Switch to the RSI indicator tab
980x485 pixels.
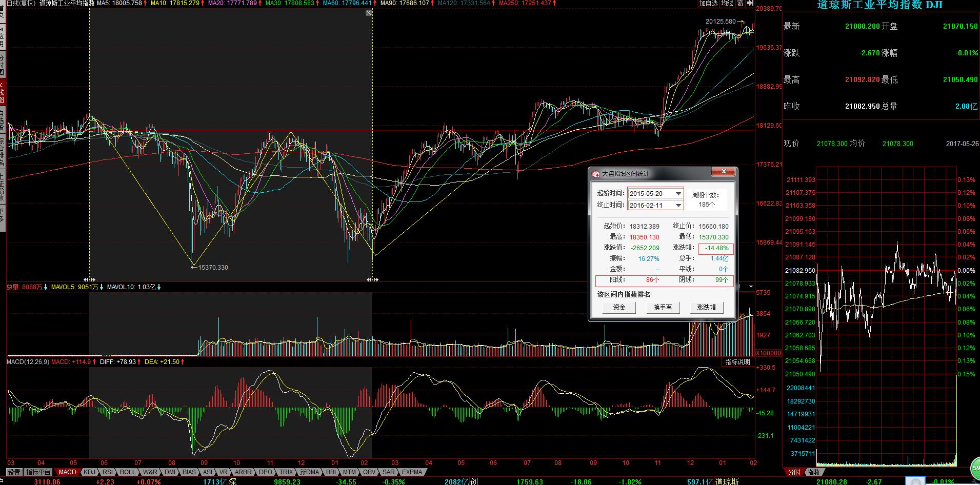(x=108, y=472)
